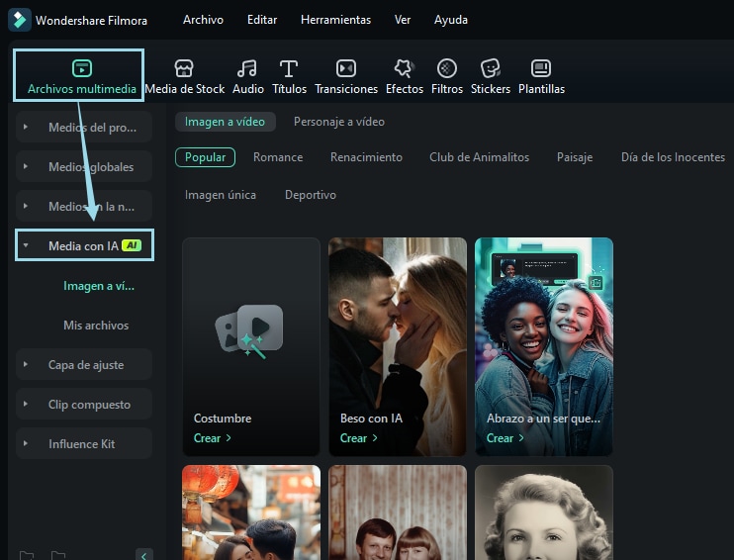
Task: Select Mis archivos in the sidebar
Action: pos(96,326)
